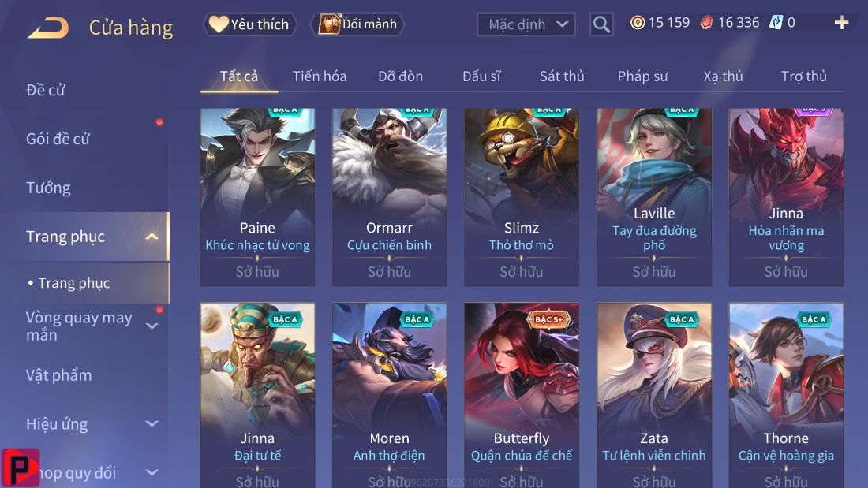868x488 pixels.
Task: Collapse the Trang phục sidebar section
Action: (x=152, y=237)
